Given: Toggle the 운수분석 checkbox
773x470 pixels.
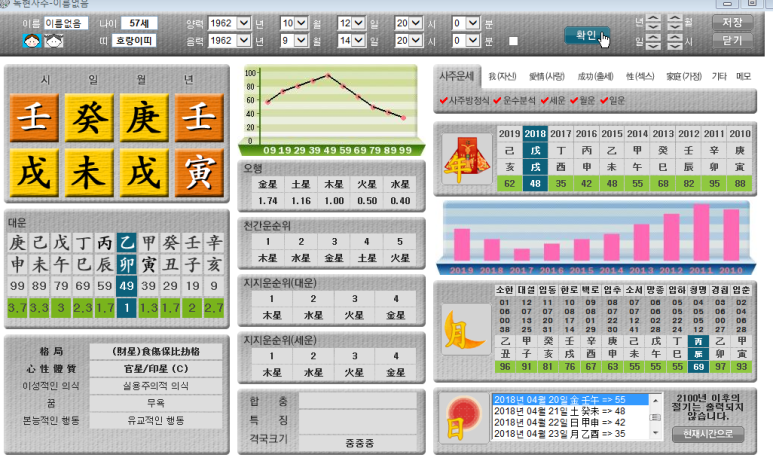Looking at the screenshot, I should pos(497,101).
